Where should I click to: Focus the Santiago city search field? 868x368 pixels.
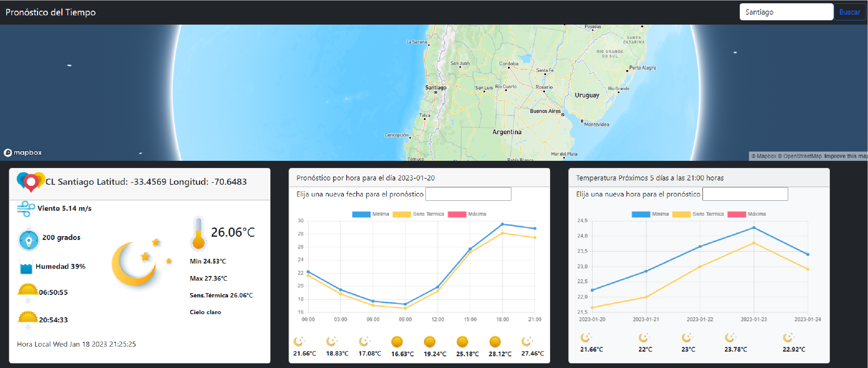(786, 12)
